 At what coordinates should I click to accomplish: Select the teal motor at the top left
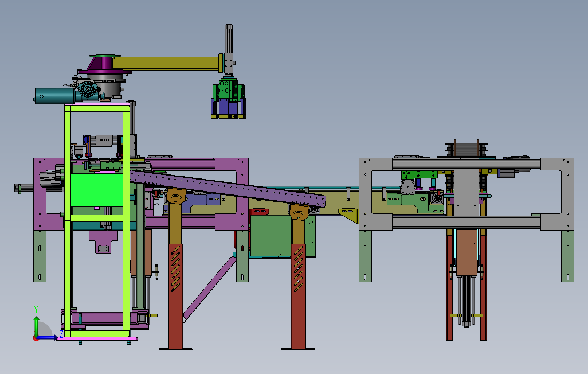tap(54, 96)
